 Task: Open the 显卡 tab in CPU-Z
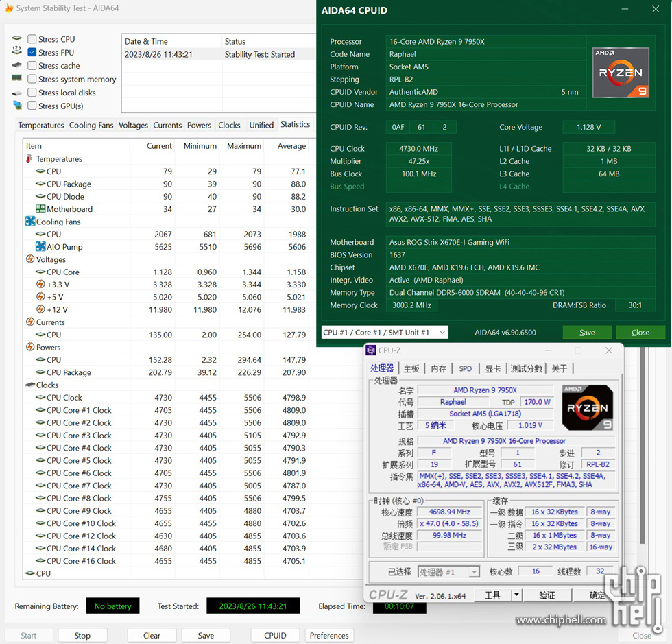493,369
